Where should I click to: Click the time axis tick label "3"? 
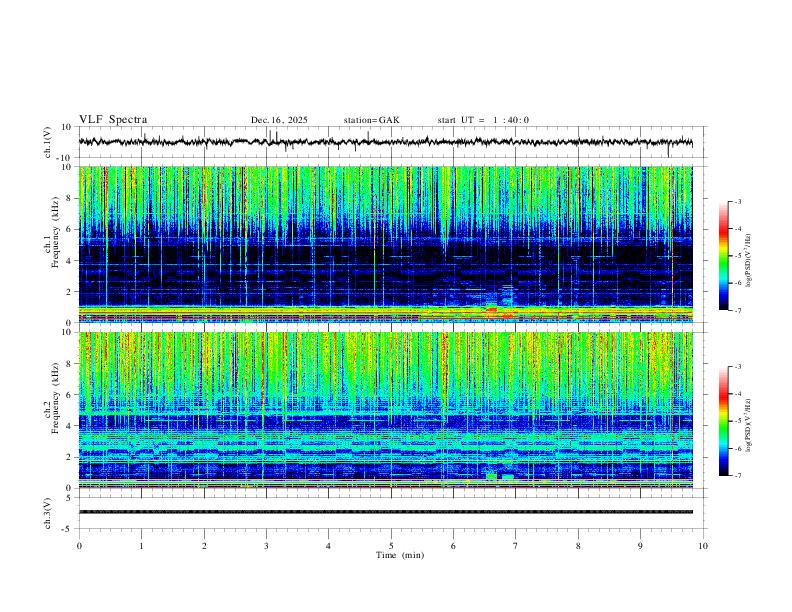point(266,546)
